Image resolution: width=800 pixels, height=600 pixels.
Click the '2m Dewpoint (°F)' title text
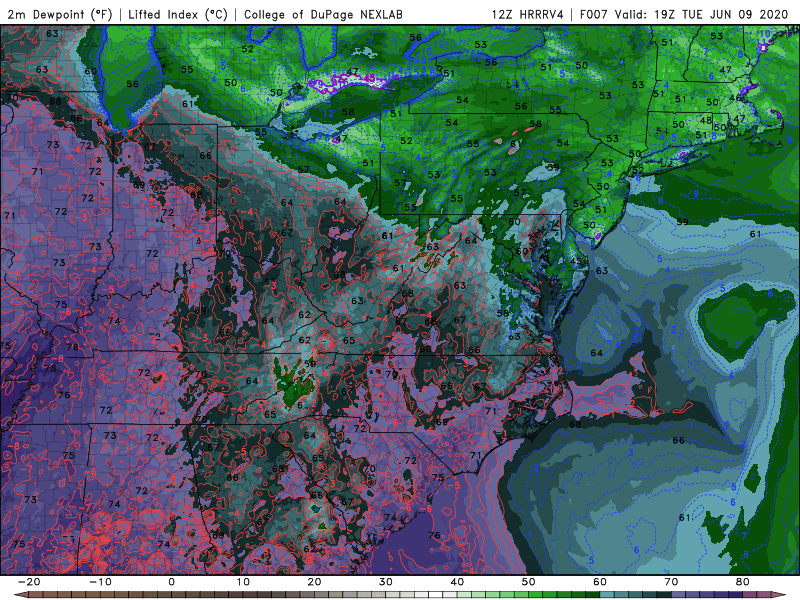[x=59, y=15]
